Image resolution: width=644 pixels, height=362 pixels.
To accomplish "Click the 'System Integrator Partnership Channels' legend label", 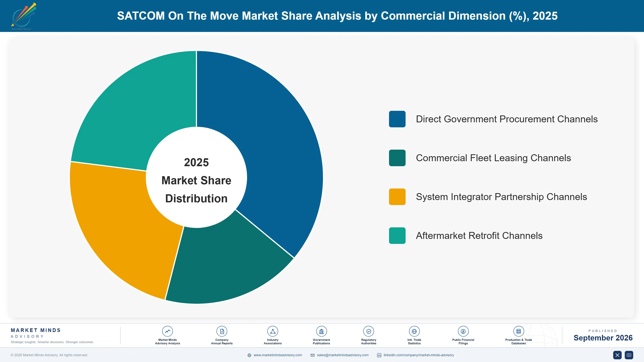I will tap(501, 197).
